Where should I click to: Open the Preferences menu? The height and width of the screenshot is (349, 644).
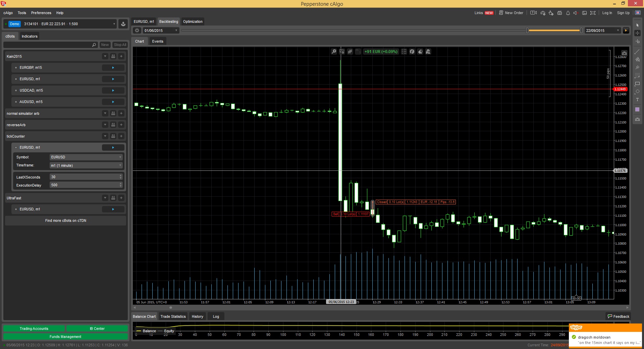coord(41,13)
